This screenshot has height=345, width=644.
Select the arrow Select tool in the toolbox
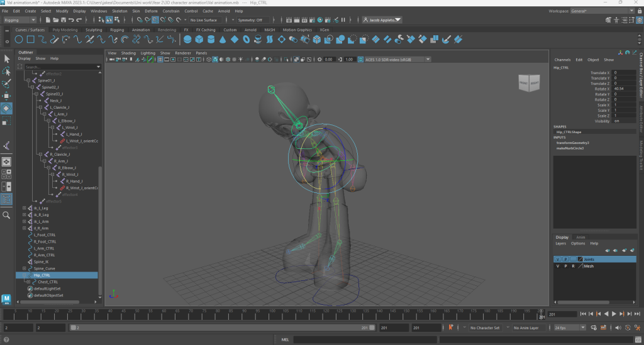[x=7, y=58]
